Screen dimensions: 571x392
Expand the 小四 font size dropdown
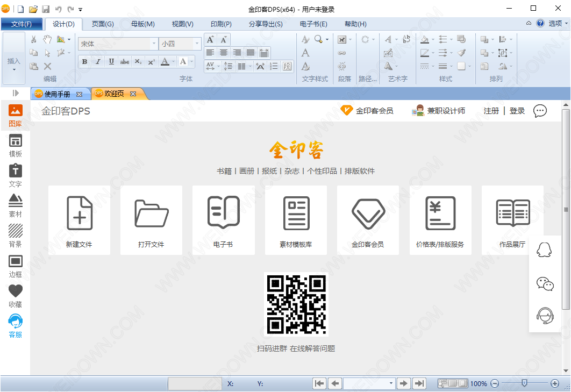click(197, 44)
